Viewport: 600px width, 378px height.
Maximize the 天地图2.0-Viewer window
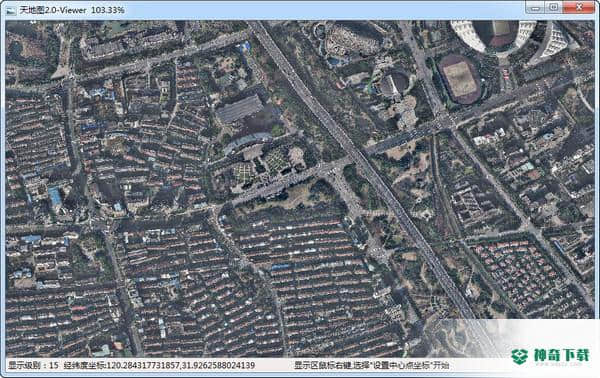pos(553,7)
